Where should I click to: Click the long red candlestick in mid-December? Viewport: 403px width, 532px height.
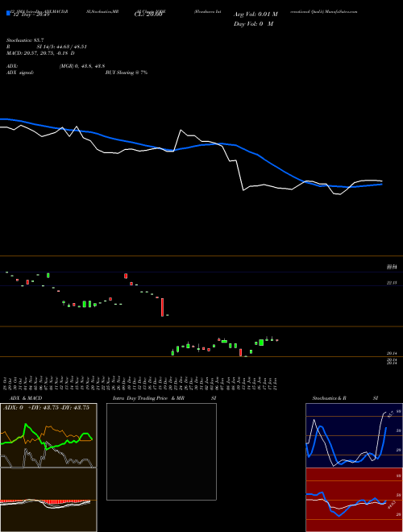click(x=163, y=307)
